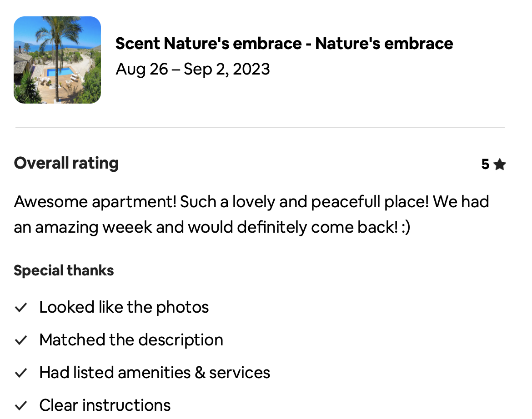Click checkmark next to Had listed amenities
The image size is (532, 419).
pos(21,373)
